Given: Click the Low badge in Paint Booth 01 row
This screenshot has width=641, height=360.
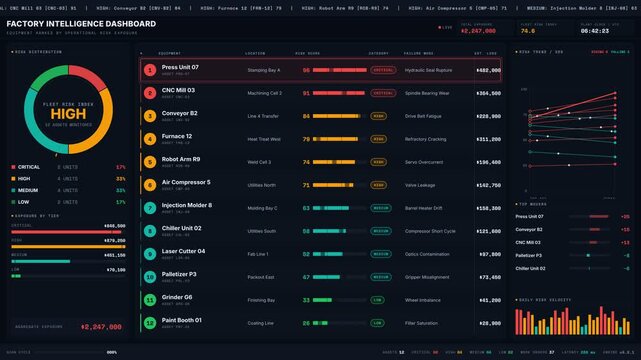Looking at the screenshot, I should (377, 323).
